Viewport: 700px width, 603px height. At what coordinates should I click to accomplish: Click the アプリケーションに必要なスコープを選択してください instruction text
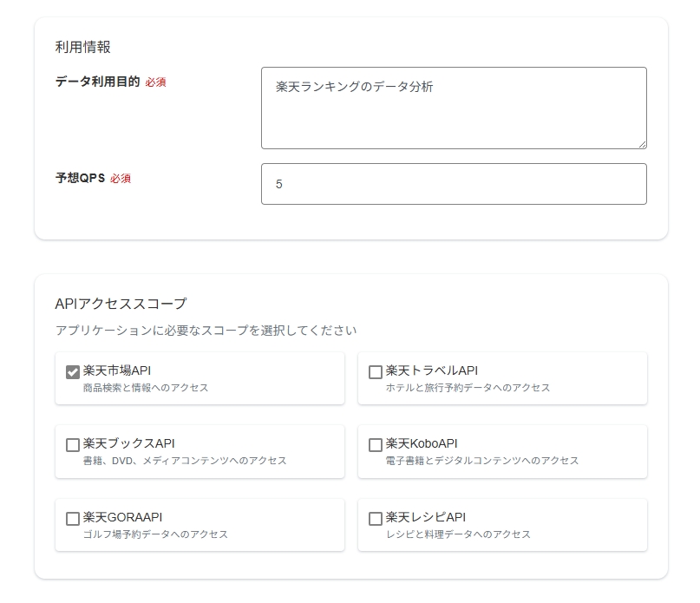pos(206,331)
